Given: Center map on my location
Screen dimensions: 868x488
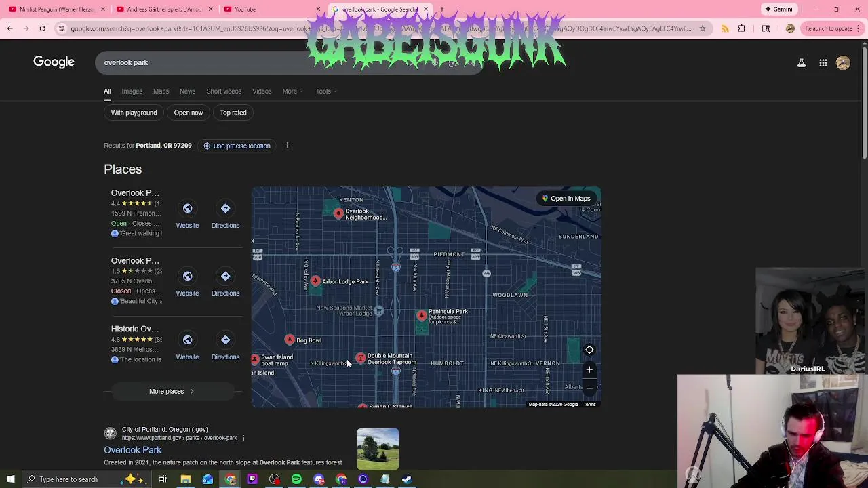Looking at the screenshot, I should pos(589,350).
